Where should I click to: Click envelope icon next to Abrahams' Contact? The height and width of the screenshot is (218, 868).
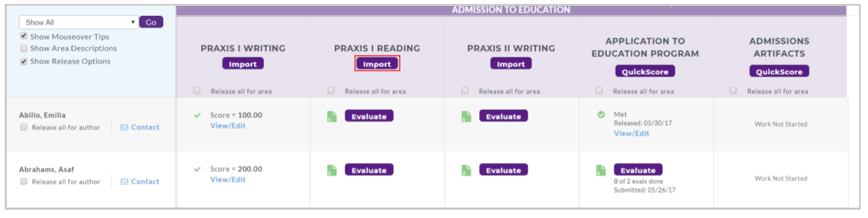point(124,182)
